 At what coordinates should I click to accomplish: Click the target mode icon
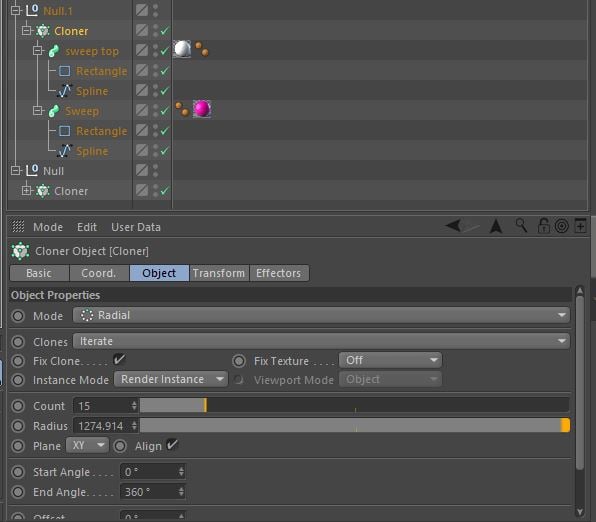pyautogui.click(x=561, y=226)
